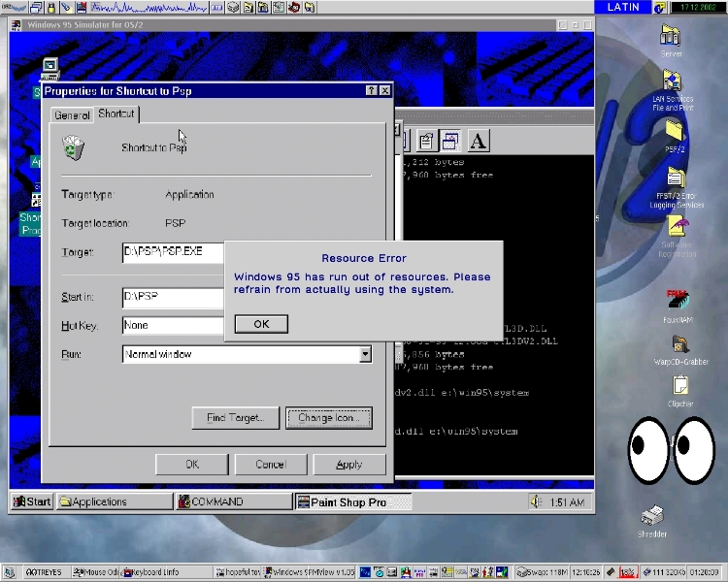The width and height of the screenshot is (728, 582).
Task: Click OK in Properties for Shortcut
Action: pyautogui.click(x=192, y=464)
